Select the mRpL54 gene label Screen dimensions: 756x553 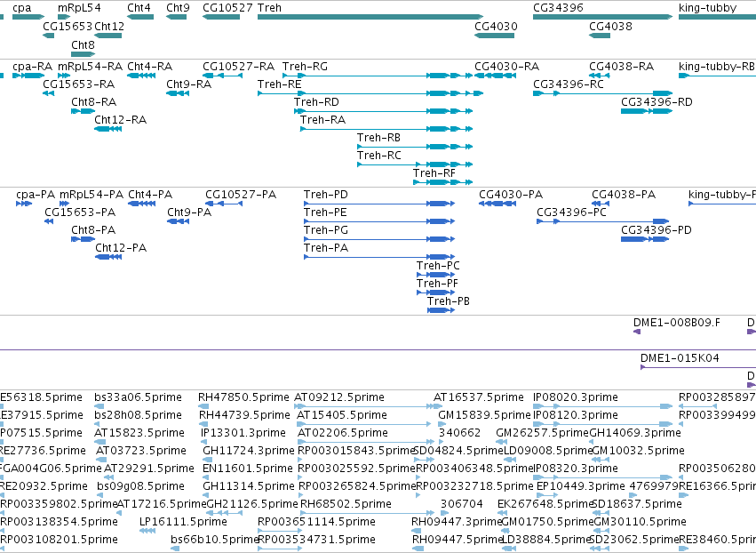coord(80,8)
